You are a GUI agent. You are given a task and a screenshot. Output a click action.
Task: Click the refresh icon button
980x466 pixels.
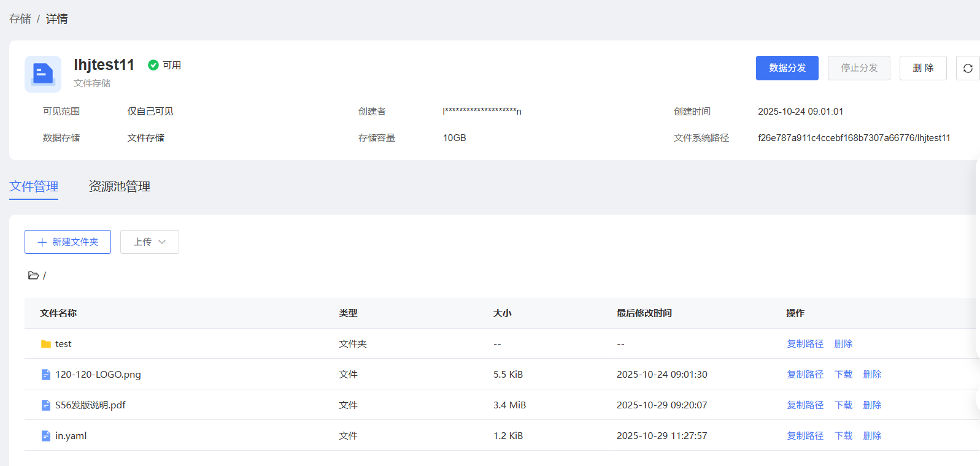coord(967,68)
